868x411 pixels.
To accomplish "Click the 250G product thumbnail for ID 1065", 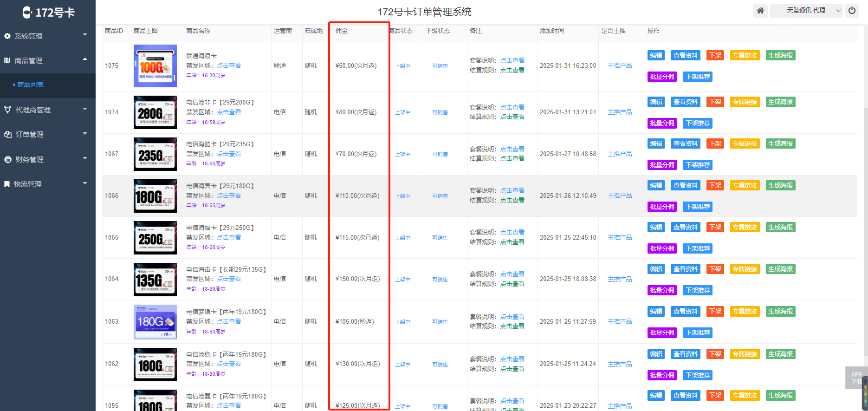I will point(155,238).
